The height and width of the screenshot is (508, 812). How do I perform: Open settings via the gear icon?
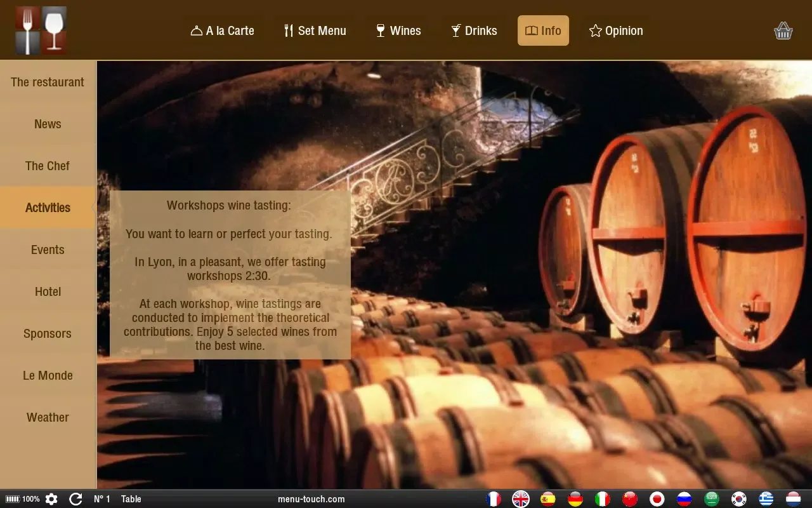point(51,499)
